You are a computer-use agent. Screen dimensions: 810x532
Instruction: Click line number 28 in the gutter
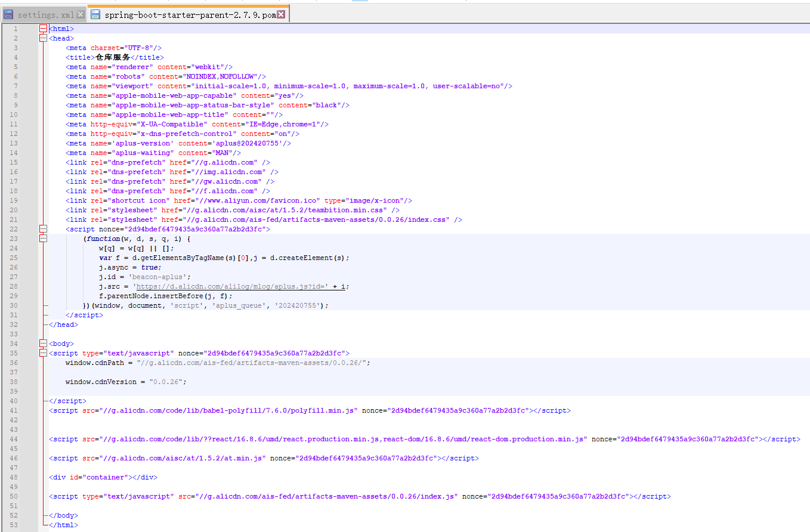click(x=14, y=286)
